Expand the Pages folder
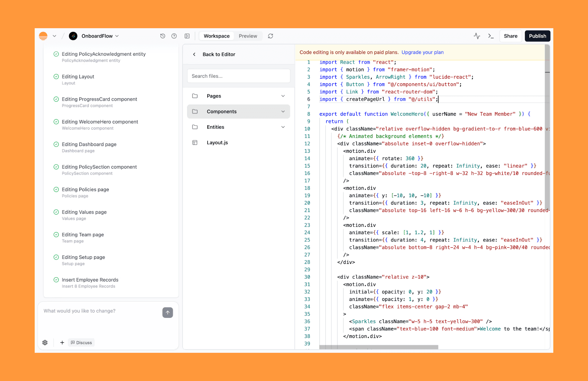588x381 pixels. (x=238, y=96)
